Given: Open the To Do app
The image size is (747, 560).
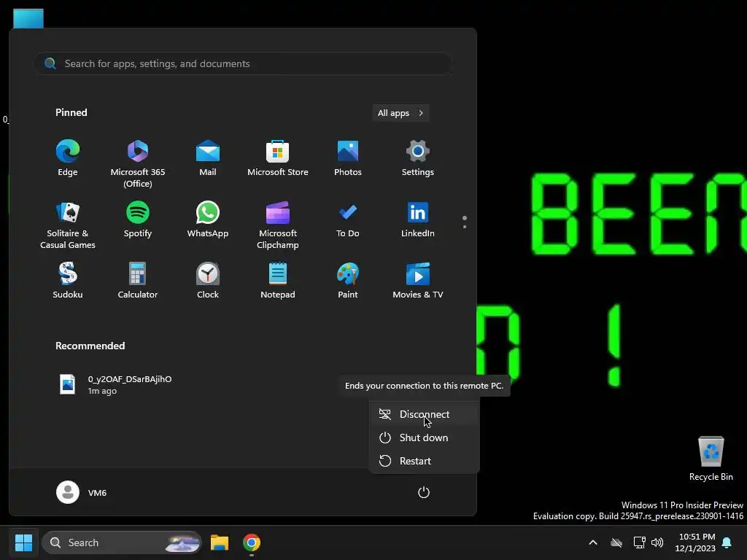Looking at the screenshot, I should click(348, 219).
